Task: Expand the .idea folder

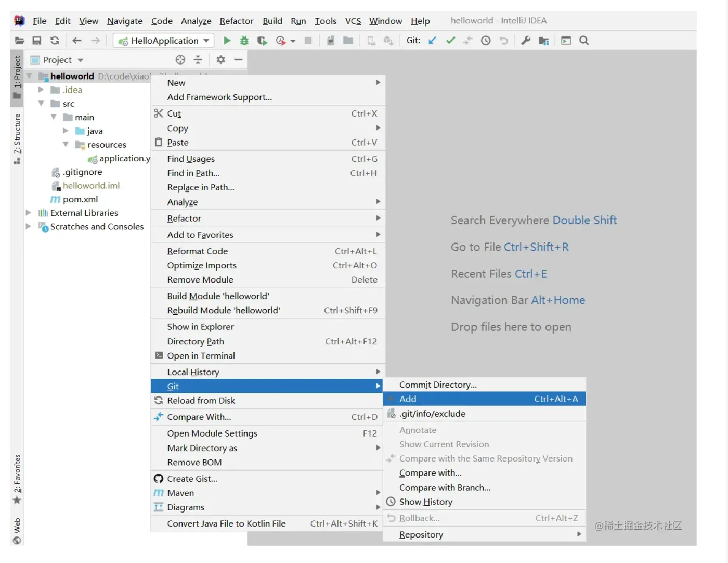Action: 41,90
